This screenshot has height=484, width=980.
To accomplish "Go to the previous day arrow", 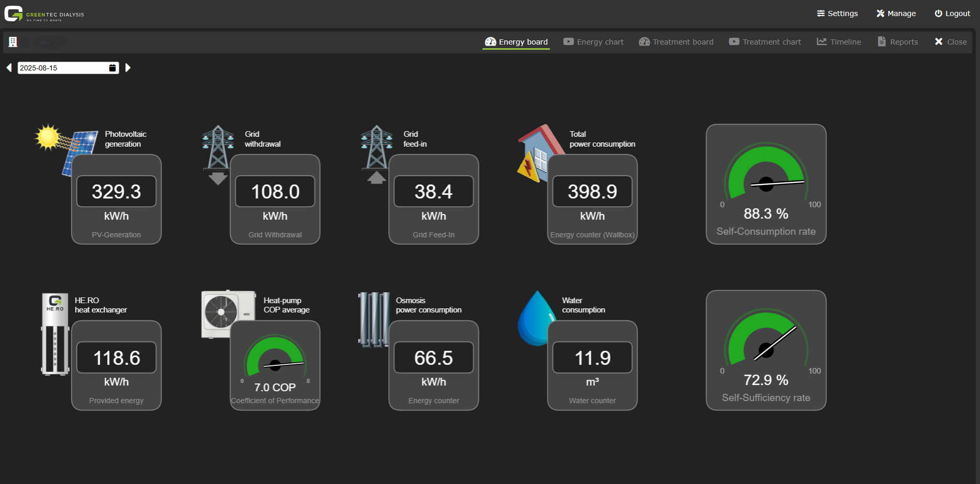I will pos(9,68).
